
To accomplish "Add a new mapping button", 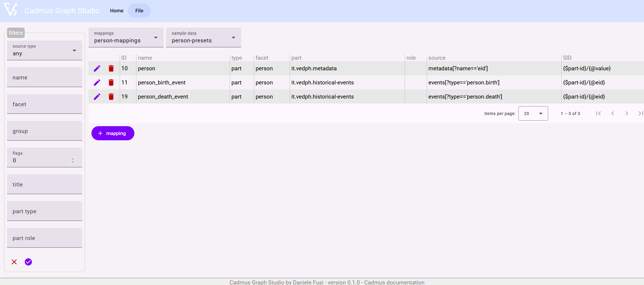I will click(x=113, y=133).
